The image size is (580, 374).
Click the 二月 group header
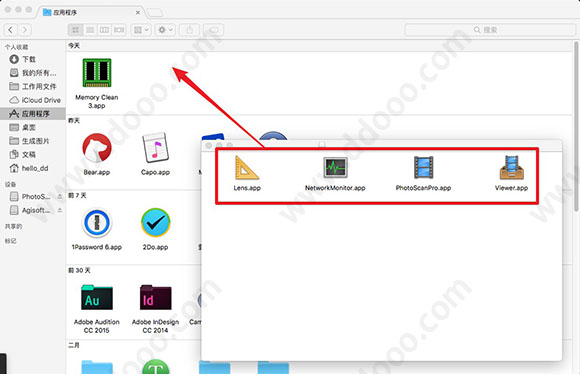coord(74,345)
